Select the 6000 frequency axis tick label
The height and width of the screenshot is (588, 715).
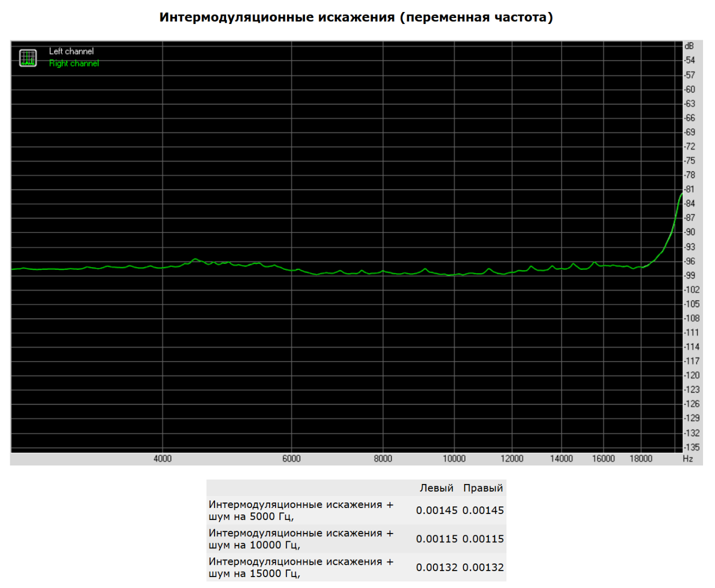click(x=291, y=459)
